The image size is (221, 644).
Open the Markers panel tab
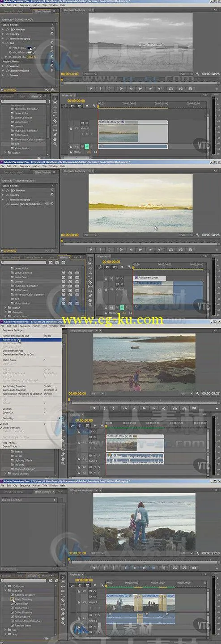click(x=46, y=576)
